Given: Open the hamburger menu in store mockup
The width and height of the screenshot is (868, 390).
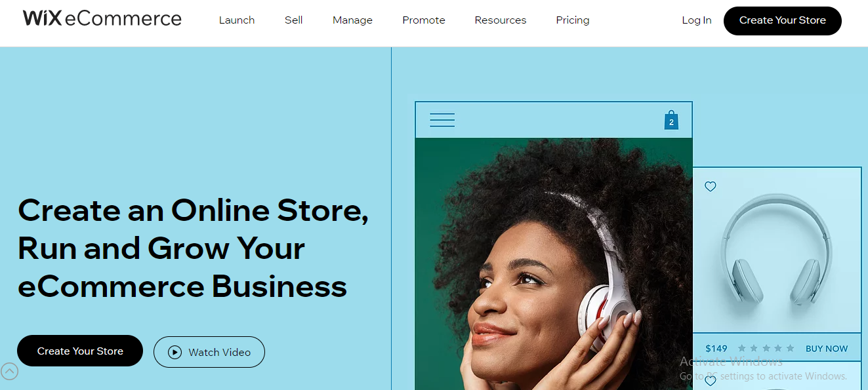Looking at the screenshot, I should 442,120.
